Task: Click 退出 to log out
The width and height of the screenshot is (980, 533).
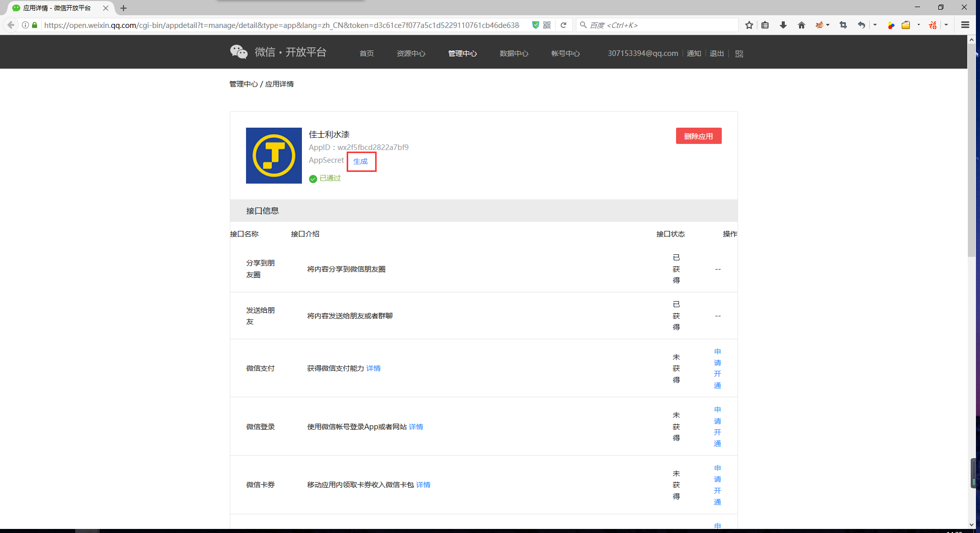Action: pyautogui.click(x=717, y=53)
